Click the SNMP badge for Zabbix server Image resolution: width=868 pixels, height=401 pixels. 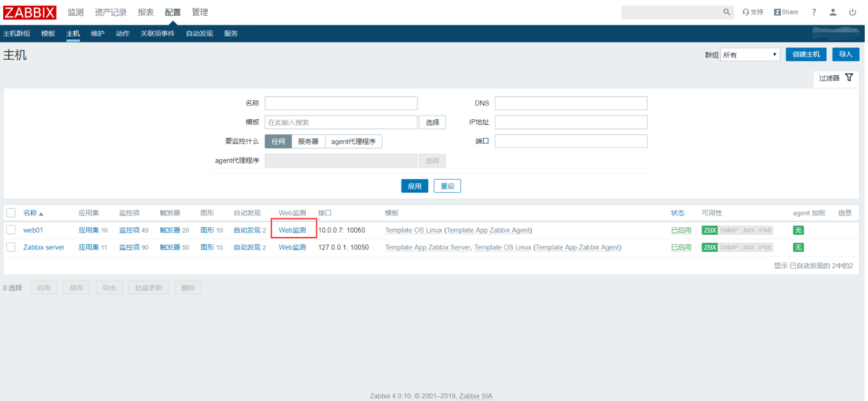pyautogui.click(x=729, y=248)
